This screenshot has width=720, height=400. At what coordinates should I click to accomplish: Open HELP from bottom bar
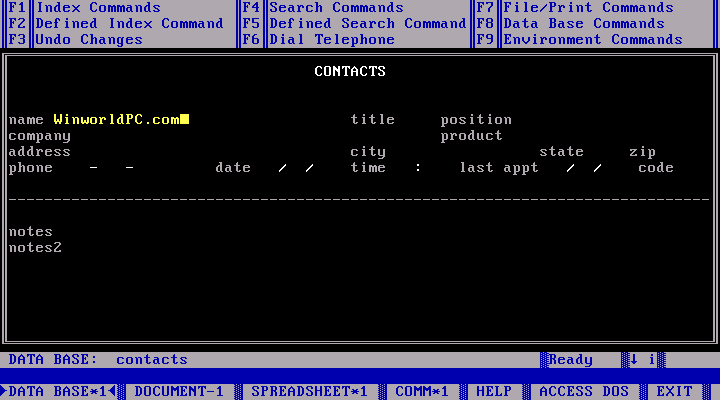click(x=494, y=391)
